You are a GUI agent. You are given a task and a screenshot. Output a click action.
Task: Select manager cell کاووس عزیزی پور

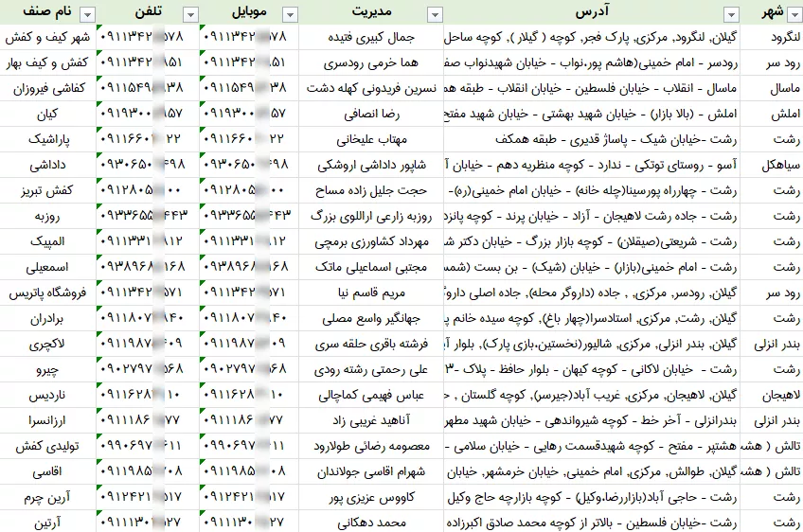tap(371, 498)
